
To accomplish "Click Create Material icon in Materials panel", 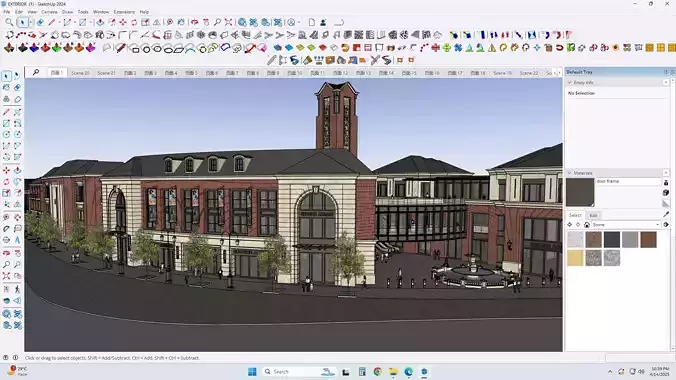I will tap(666, 193).
